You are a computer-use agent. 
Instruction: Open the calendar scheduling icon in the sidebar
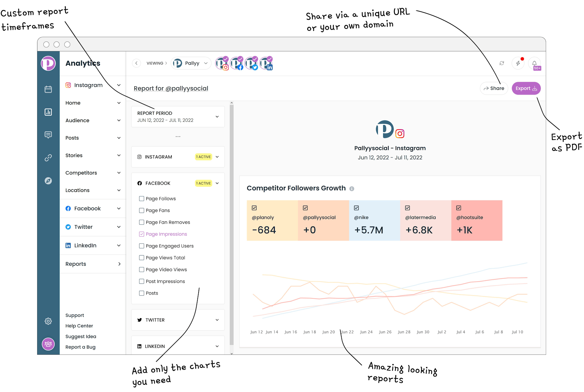[x=48, y=89]
